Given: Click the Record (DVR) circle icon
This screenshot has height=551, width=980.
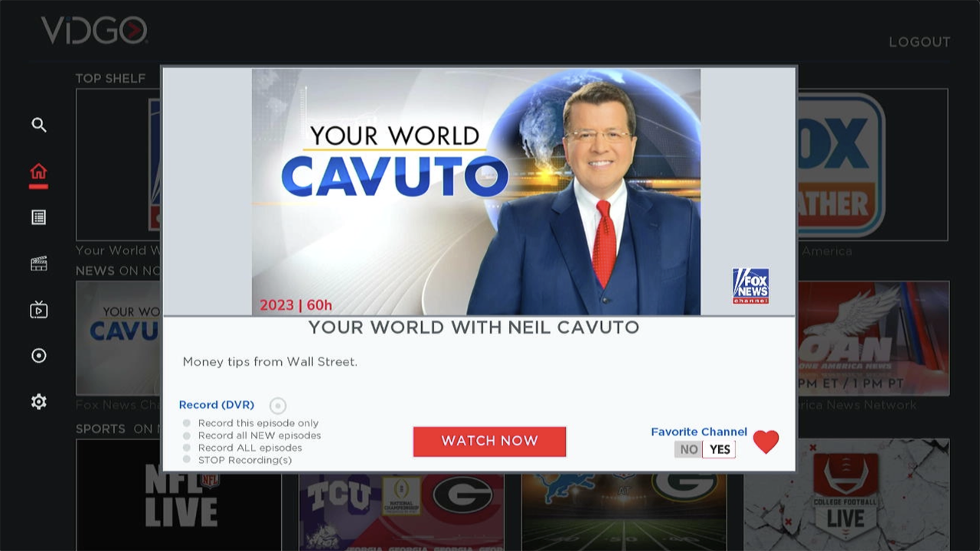Looking at the screenshot, I should coord(278,406).
